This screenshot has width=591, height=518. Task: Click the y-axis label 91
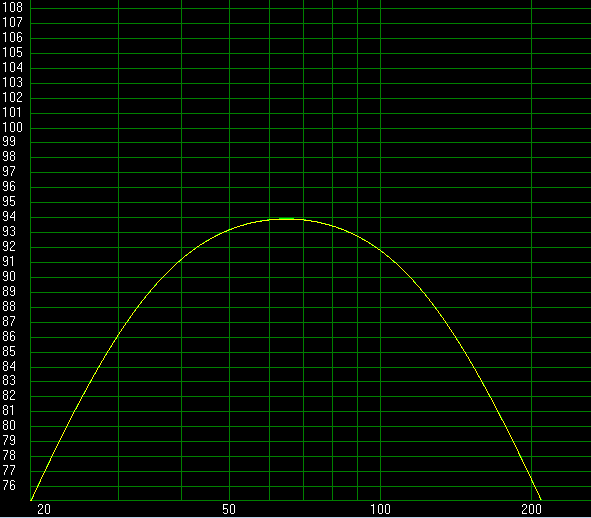[x=9, y=261]
